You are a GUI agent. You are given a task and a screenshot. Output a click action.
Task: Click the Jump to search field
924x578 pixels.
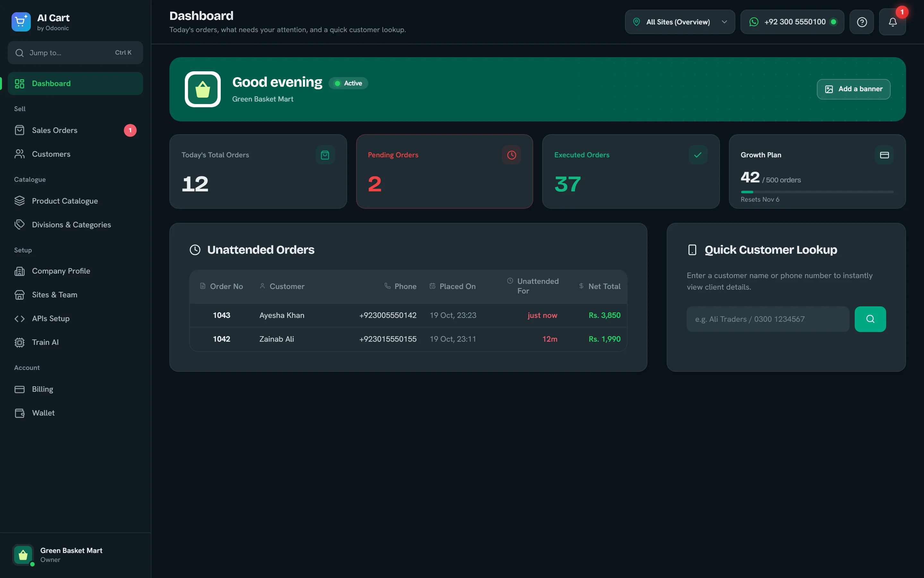tap(75, 53)
